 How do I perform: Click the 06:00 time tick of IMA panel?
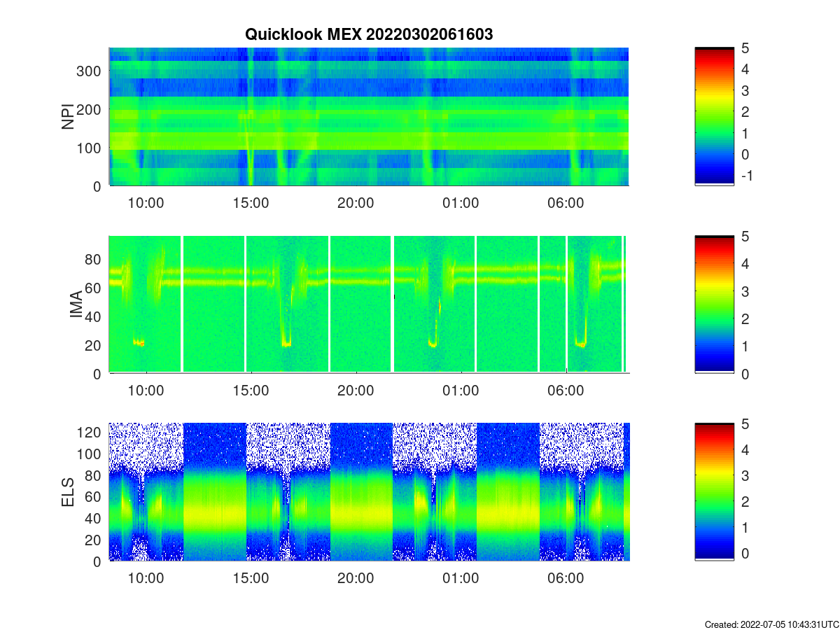click(x=566, y=391)
